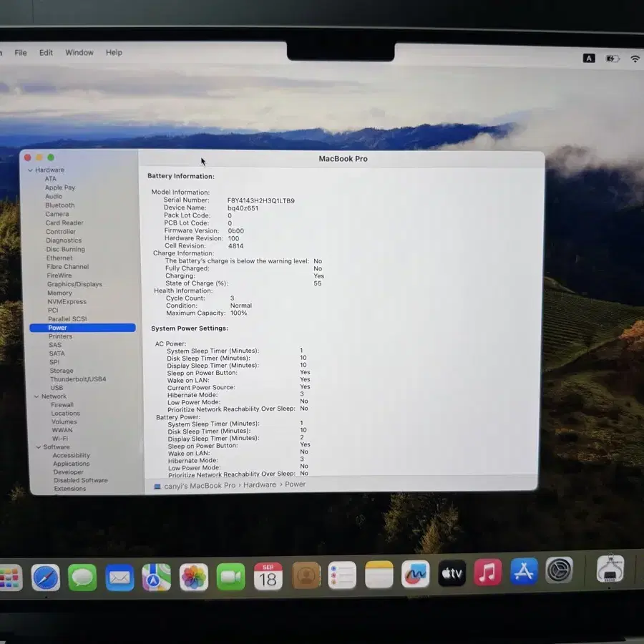Open the Apple TV app
Viewport: 644px width, 644px height.
coord(452,572)
